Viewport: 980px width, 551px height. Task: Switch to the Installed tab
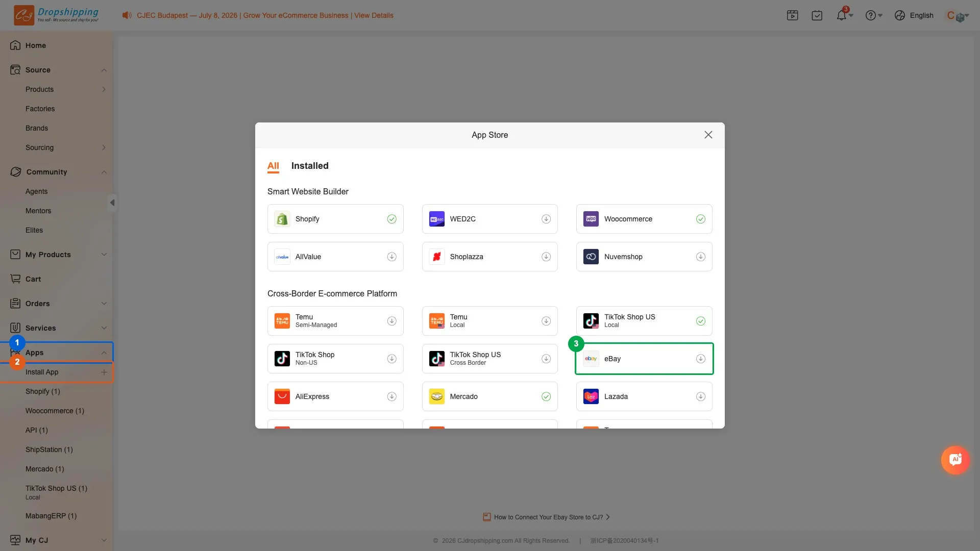pos(310,166)
